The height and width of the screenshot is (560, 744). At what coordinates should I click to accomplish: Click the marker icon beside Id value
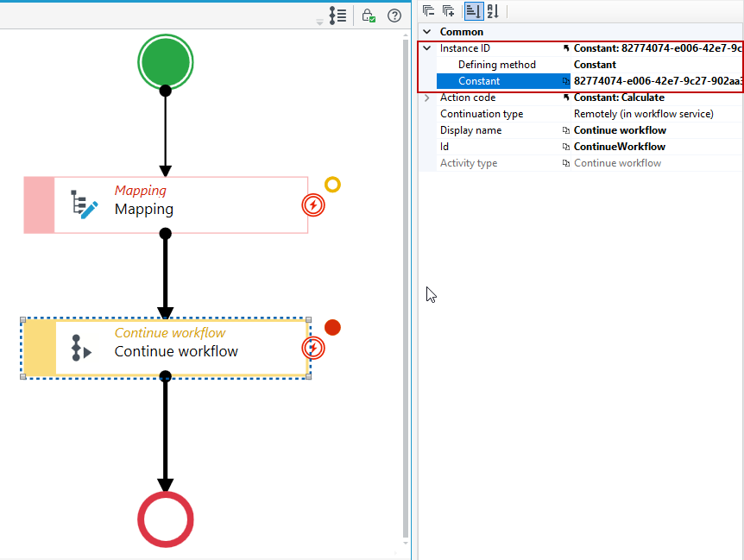click(x=566, y=147)
